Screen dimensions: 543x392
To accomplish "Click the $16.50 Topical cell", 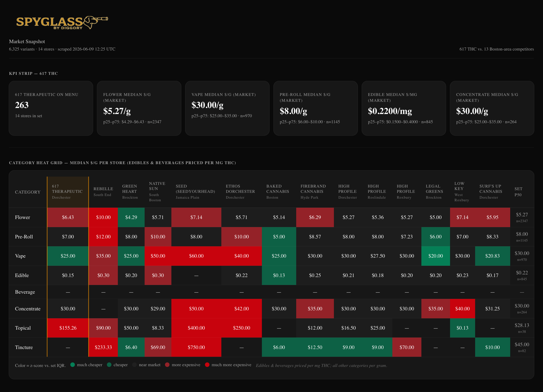I will (348, 328).
